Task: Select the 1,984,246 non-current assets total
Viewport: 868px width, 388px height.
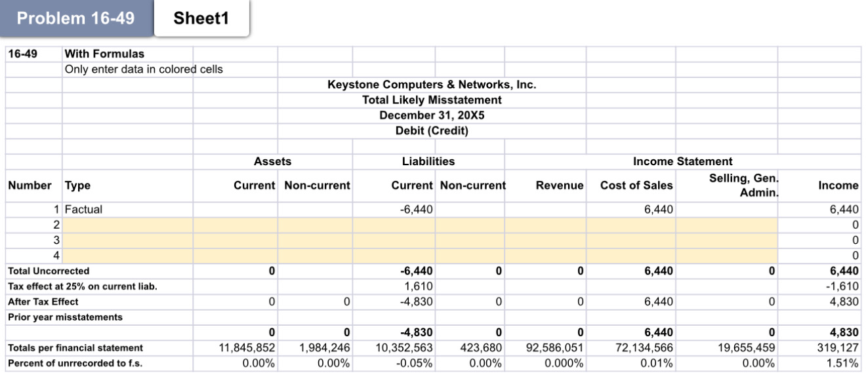Action: (315, 348)
